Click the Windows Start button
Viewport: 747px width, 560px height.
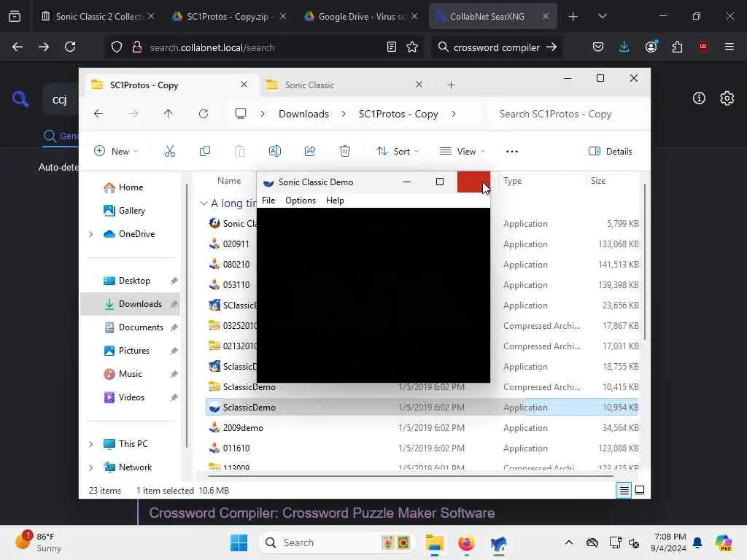tap(239, 542)
